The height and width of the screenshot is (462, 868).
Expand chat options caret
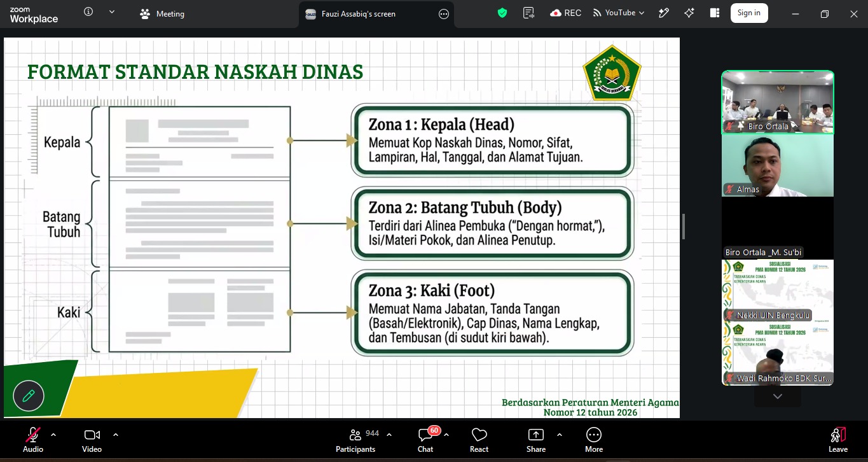click(x=446, y=435)
